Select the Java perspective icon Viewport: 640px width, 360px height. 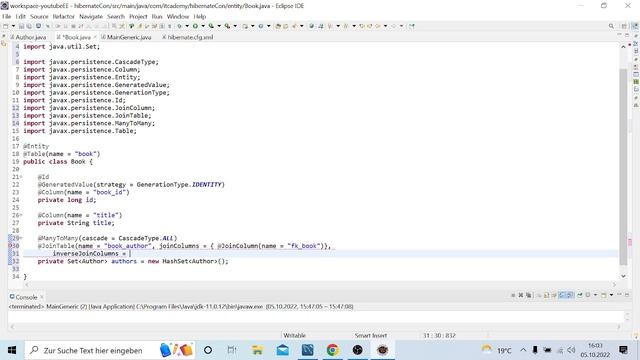(x=635, y=26)
